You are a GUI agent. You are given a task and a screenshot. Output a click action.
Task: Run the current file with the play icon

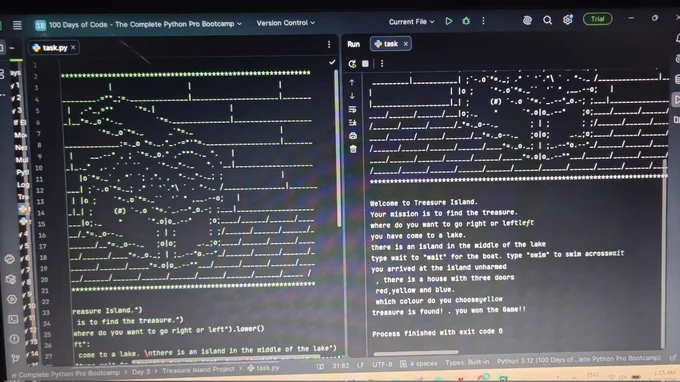click(449, 21)
